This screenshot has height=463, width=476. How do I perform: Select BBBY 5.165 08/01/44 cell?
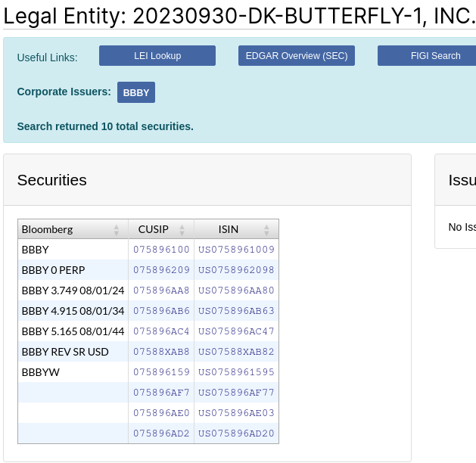[73, 331]
